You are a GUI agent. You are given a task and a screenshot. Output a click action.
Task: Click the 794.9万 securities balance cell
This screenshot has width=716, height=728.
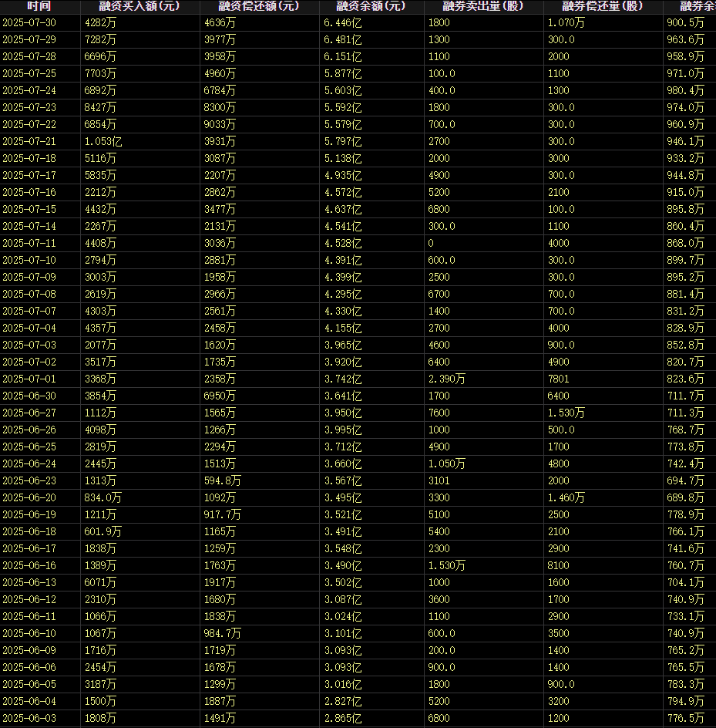pos(686,702)
